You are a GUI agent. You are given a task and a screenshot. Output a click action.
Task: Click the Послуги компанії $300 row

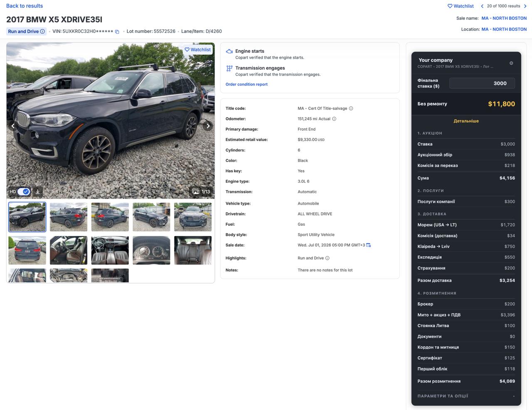click(x=466, y=202)
